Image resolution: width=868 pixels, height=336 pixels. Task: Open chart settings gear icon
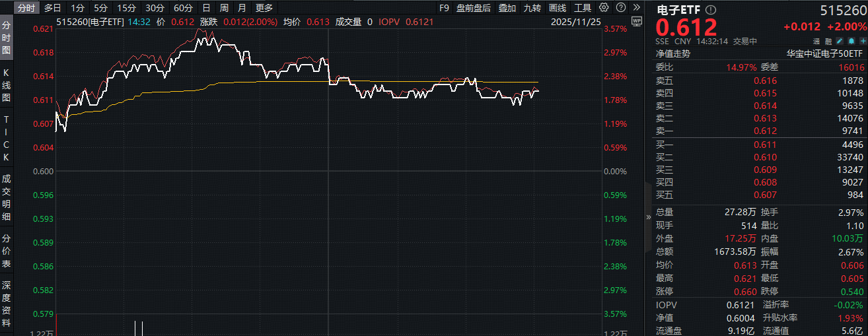coord(603,8)
